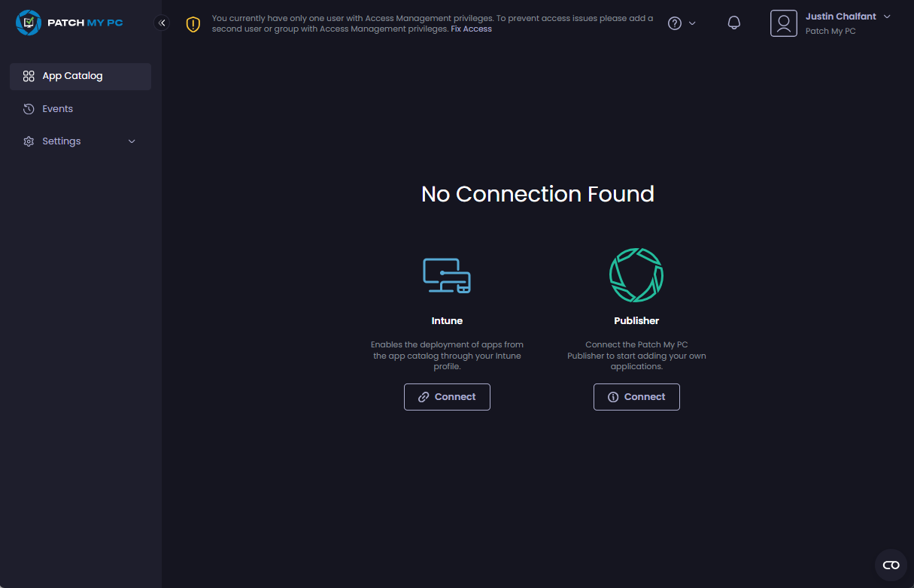The height and width of the screenshot is (588, 914).
Task: Connect to Intune
Action: pos(447,397)
